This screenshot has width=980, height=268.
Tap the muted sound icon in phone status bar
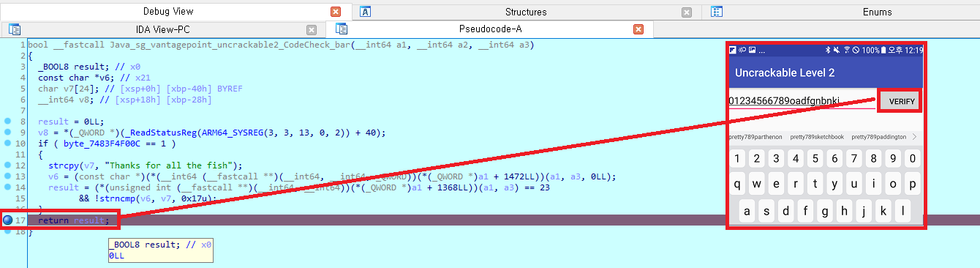click(837, 51)
